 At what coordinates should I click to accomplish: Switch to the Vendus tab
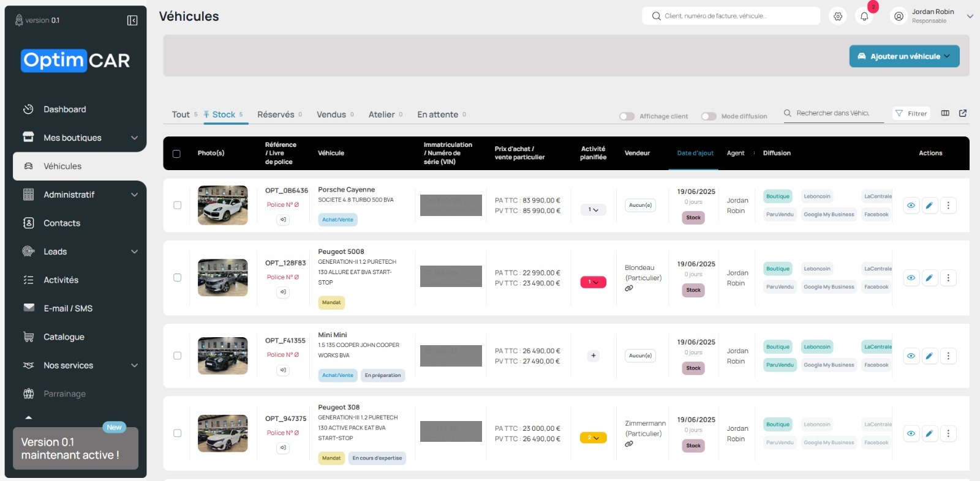click(331, 114)
